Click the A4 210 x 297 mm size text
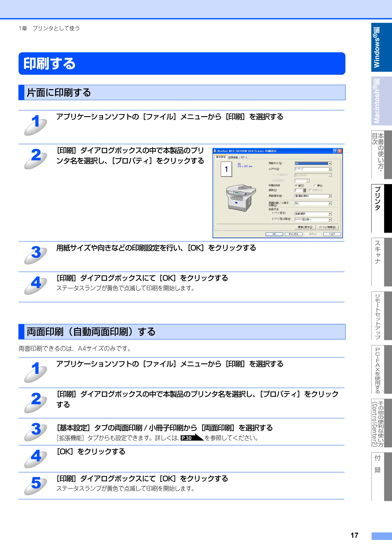 245,165
